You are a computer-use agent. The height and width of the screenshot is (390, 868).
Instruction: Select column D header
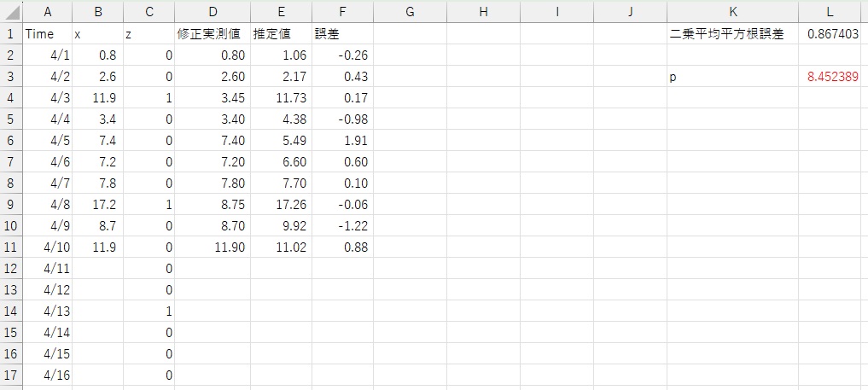pos(213,11)
